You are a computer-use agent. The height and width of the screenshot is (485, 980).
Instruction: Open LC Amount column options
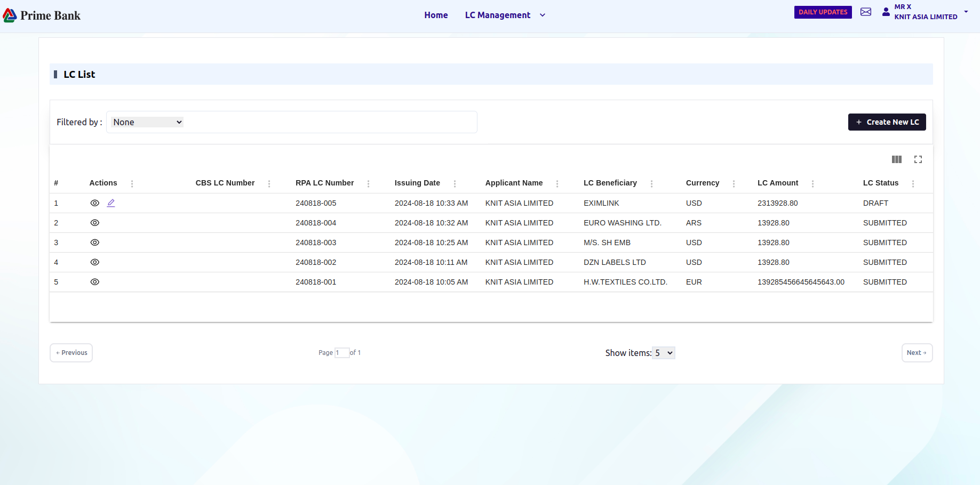pyautogui.click(x=812, y=183)
